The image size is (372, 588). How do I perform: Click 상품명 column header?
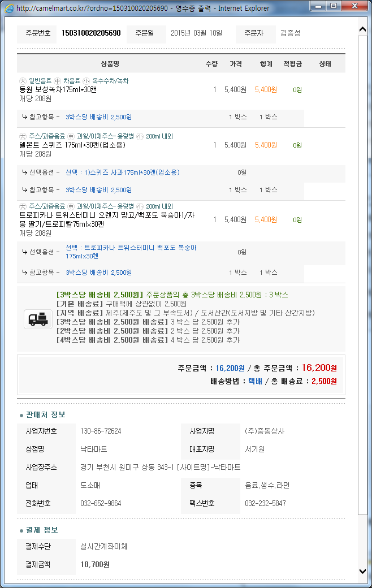[110, 64]
